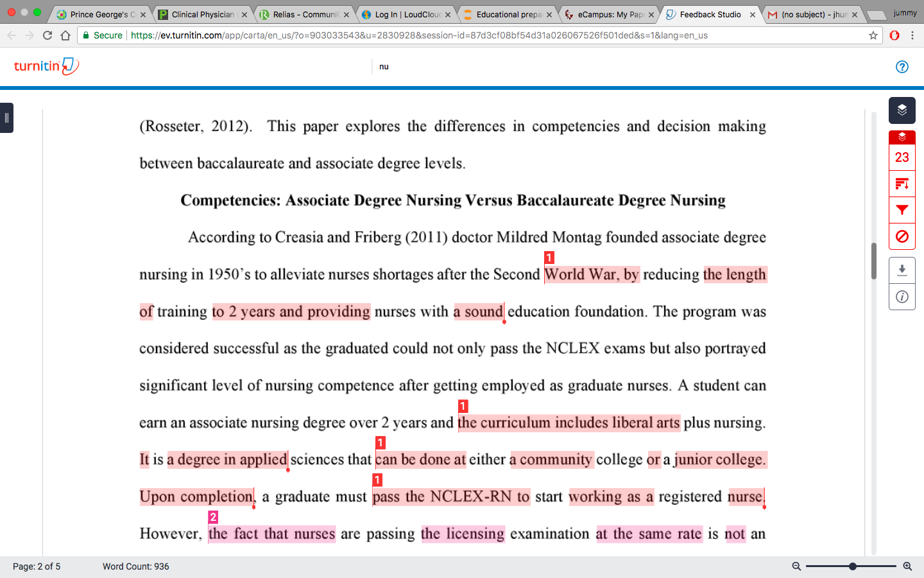Click heading 'Competencies: Associate Degree Nursing Versus Baccalaureate'

[453, 200]
